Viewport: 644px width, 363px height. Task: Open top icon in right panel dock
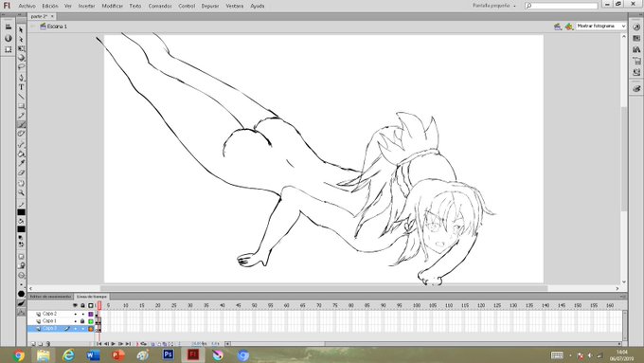click(x=636, y=27)
